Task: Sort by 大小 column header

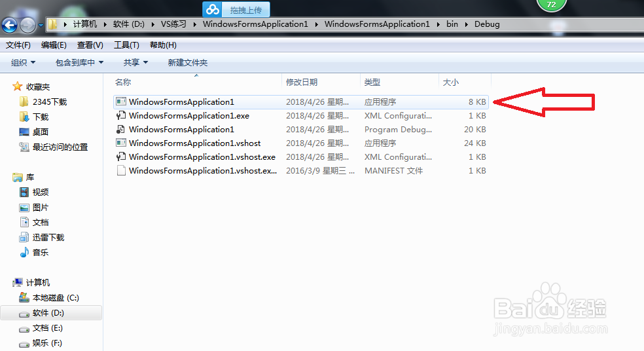Action: [450, 83]
